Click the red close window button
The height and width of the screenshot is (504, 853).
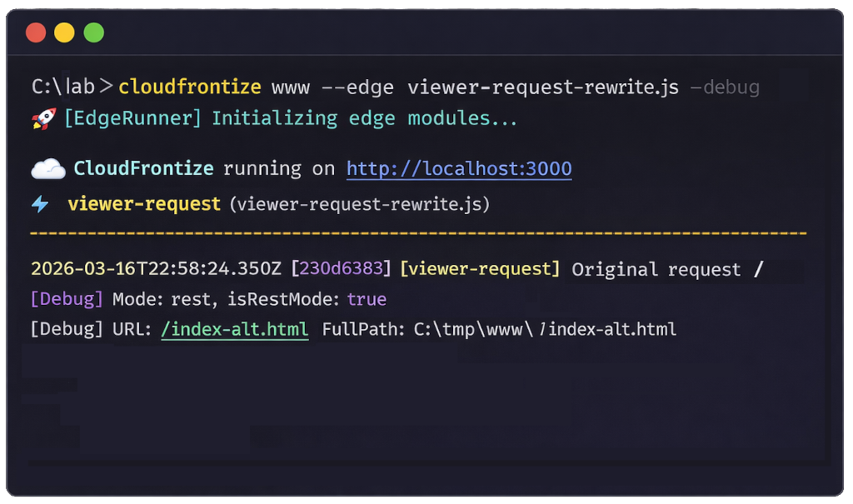36,32
